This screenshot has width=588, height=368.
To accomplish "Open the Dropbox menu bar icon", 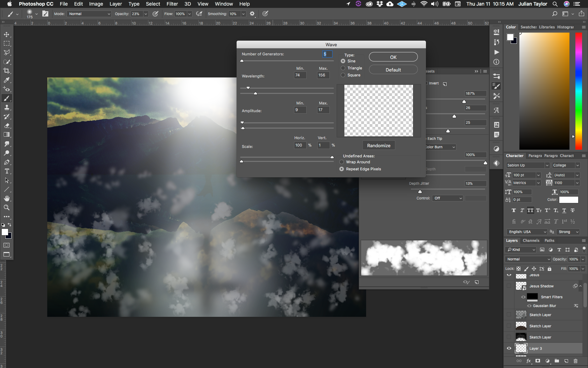I will tap(380, 4).
